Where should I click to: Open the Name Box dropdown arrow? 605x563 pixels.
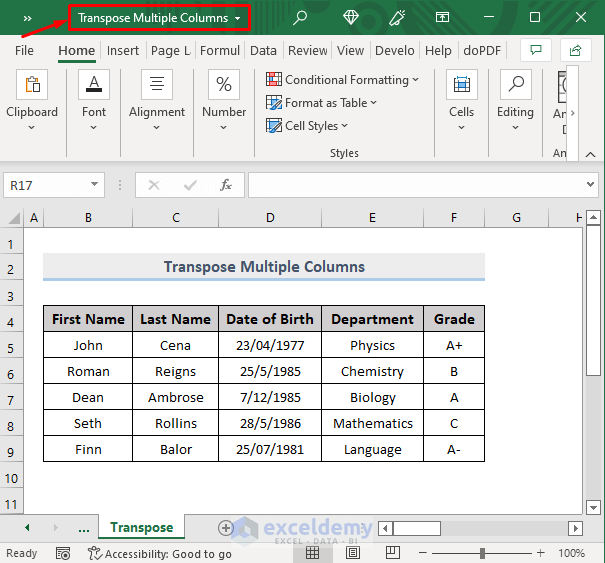(95, 184)
